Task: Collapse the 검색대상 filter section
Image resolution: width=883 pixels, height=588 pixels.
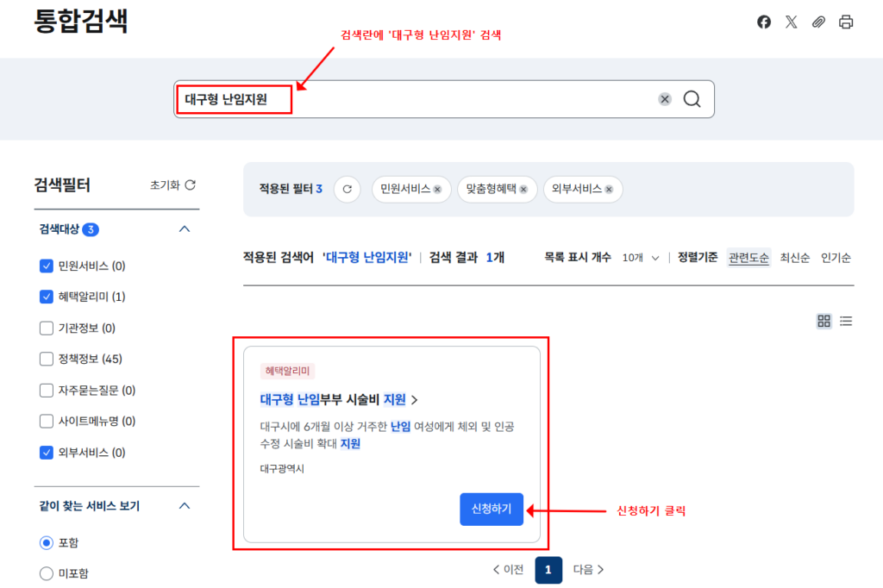Action: coord(183,228)
